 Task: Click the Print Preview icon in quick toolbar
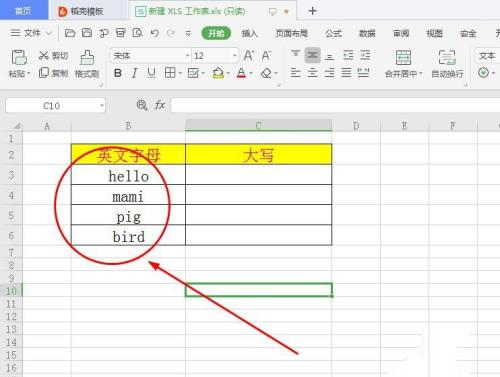click(x=137, y=33)
